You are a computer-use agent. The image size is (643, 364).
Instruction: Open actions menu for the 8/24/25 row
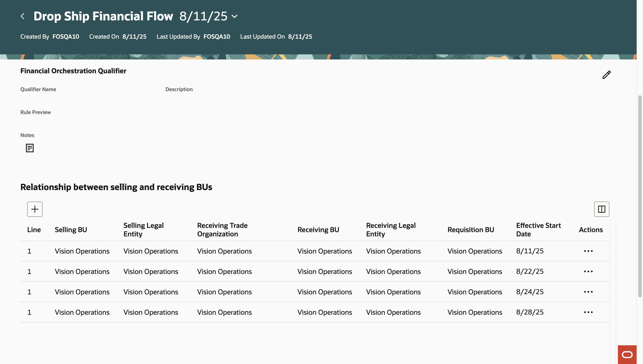588,292
